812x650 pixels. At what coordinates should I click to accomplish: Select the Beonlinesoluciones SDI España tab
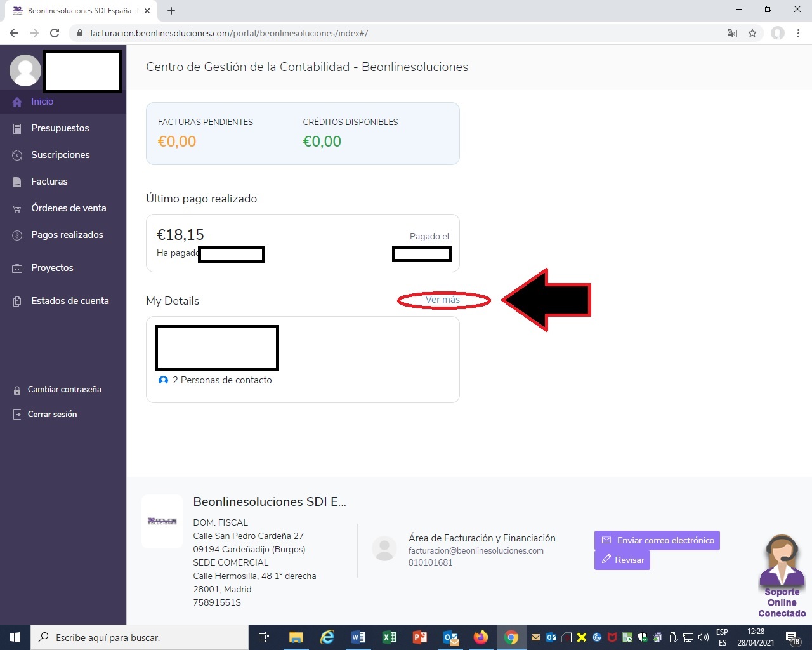click(81, 11)
